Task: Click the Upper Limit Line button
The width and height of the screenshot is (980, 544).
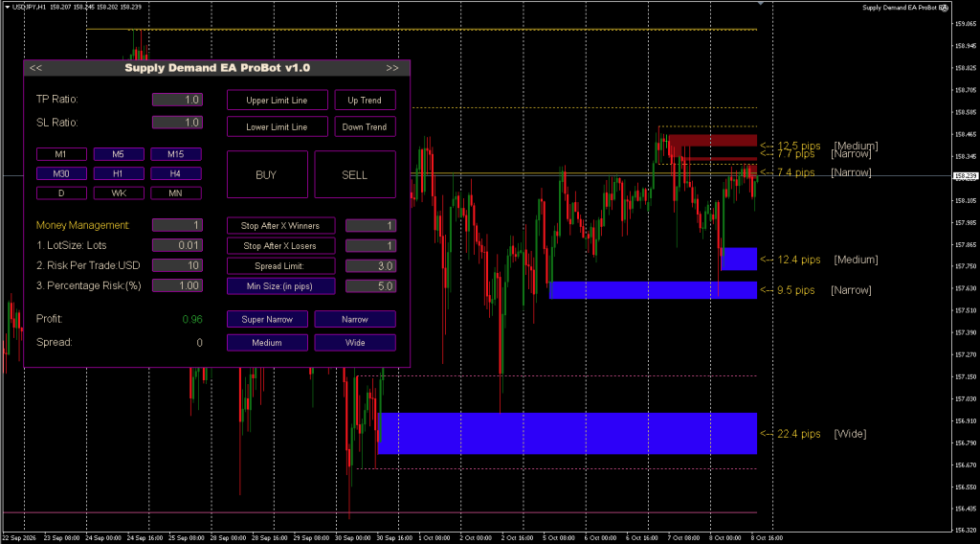Action: 277,100
